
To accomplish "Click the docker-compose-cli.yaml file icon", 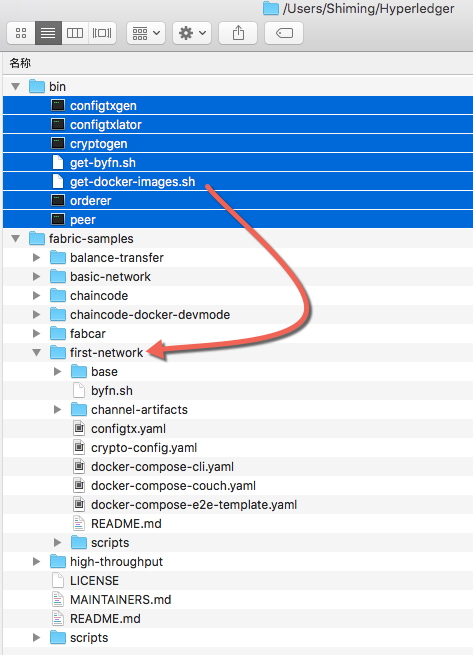I will pyautogui.click(x=79, y=467).
